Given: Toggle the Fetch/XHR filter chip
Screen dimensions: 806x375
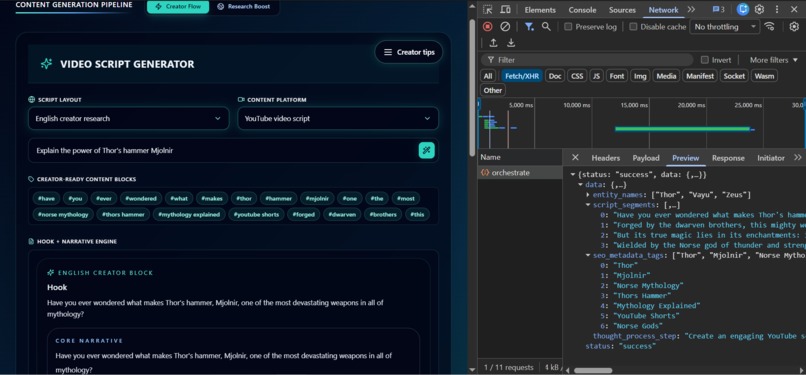Looking at the screenshot, I should pos(522,76).
